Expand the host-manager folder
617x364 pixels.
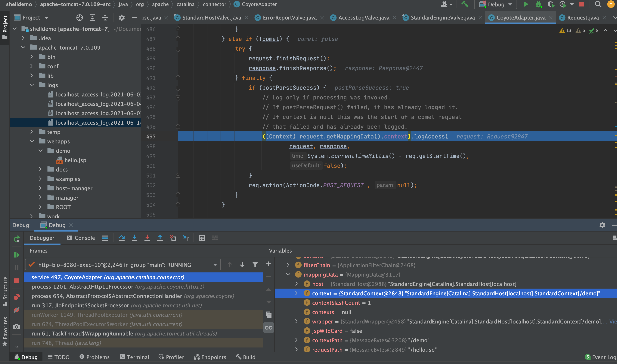coord(40,188)
